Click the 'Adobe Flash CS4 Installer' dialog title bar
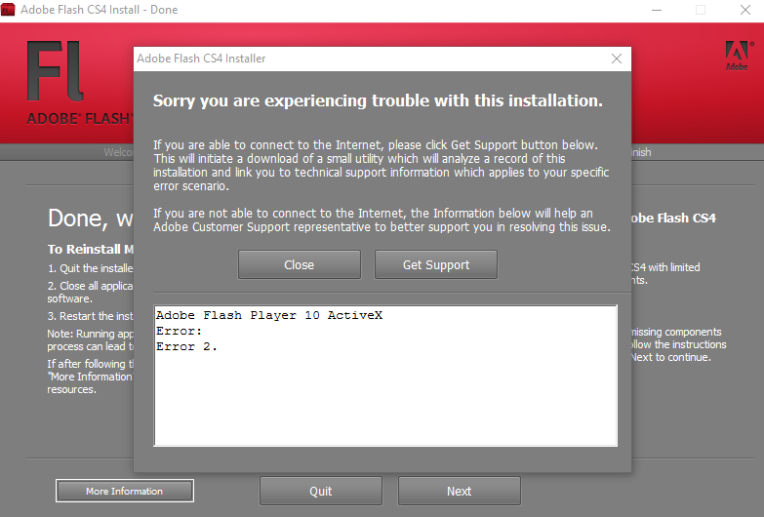 tap(370, 59)
